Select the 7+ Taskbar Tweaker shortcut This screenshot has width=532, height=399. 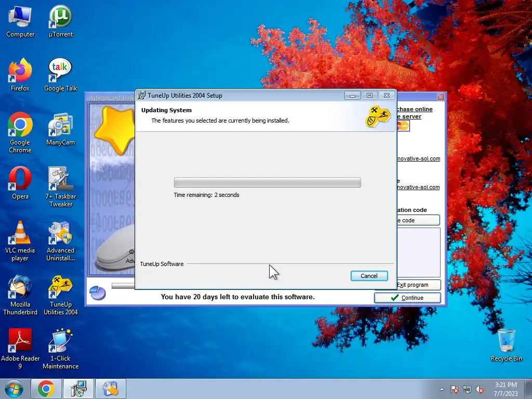pyautogui.click(x=60, y=187)
